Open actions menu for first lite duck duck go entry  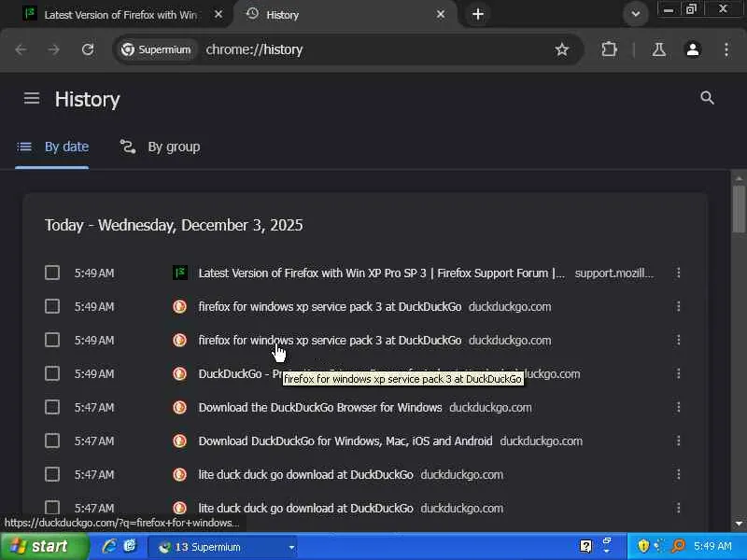click(x=679, y=474)
